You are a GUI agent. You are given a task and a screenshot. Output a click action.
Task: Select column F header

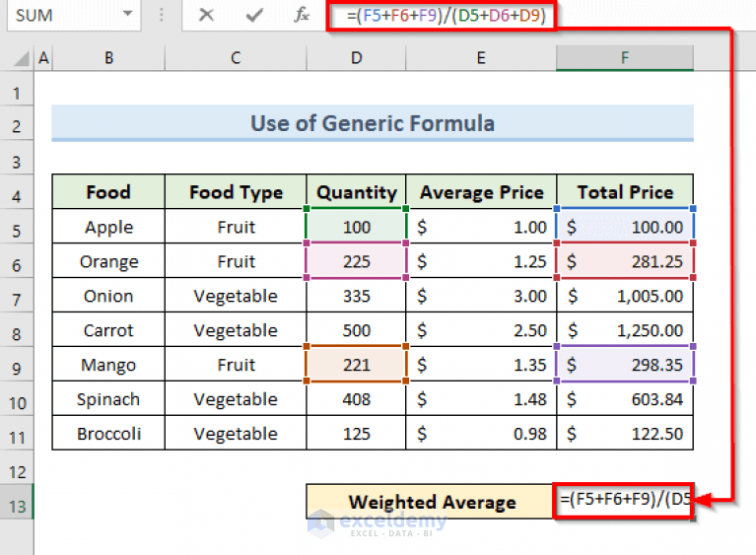pyautogui.click(x=625, y=58)
